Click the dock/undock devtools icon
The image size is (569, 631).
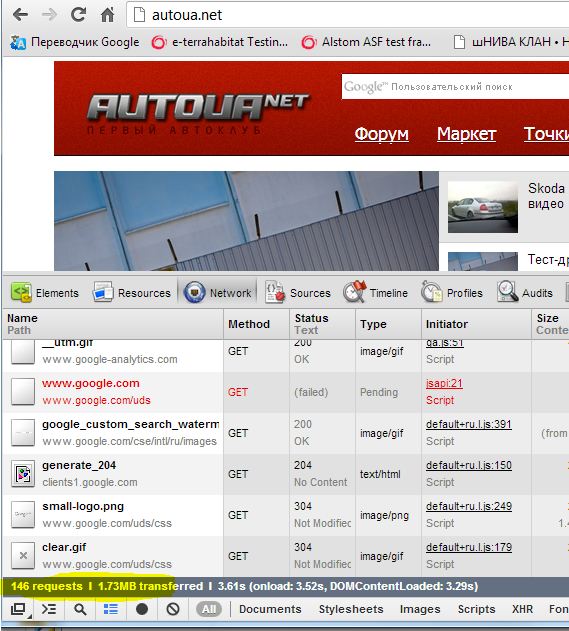pos(19,609)
